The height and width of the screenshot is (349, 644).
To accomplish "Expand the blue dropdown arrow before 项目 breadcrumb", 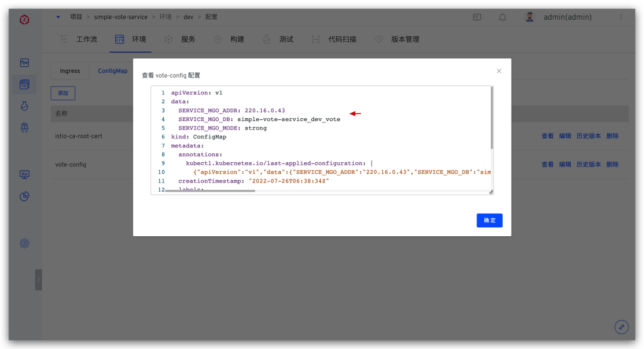I will [57, 17].
